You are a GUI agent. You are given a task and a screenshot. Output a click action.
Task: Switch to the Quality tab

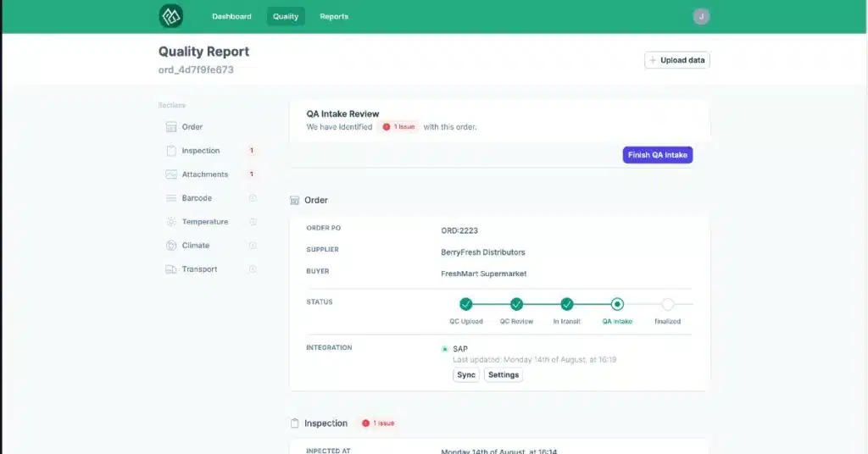pos(286,17)
